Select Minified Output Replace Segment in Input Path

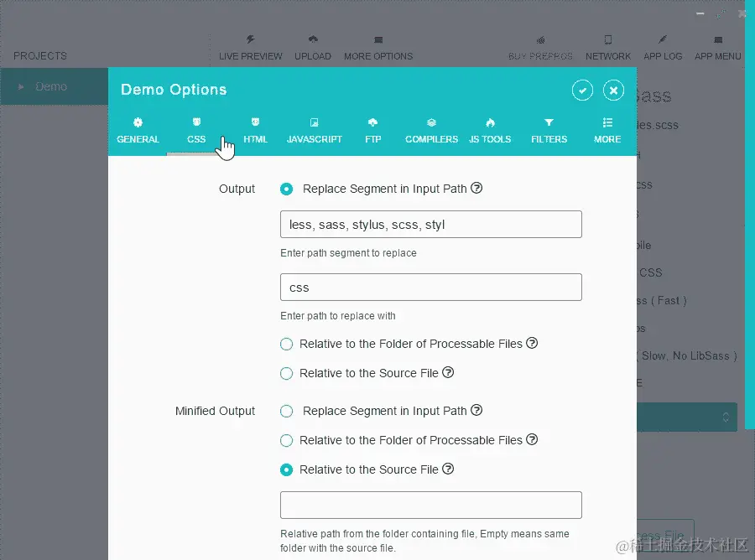(287, 412)
